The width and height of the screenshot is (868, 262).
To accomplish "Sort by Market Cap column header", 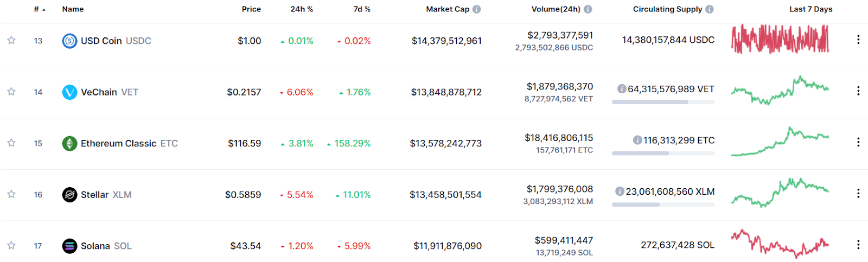I will pos(448,9).
